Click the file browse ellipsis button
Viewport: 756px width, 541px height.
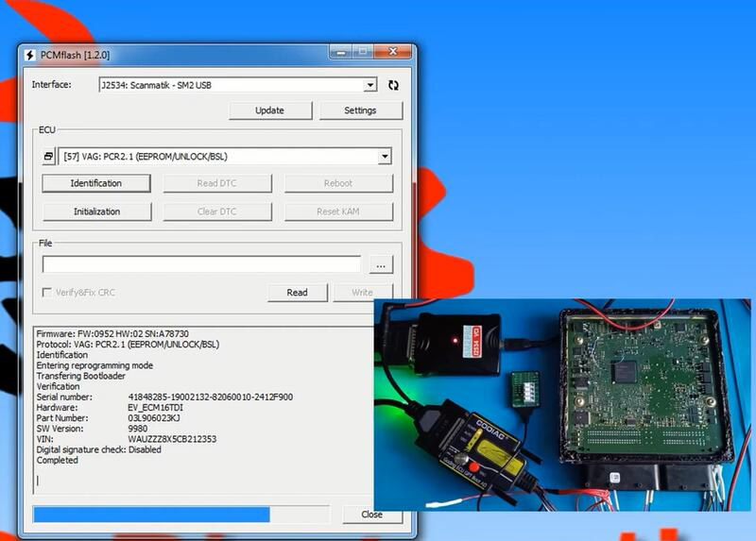379,265
